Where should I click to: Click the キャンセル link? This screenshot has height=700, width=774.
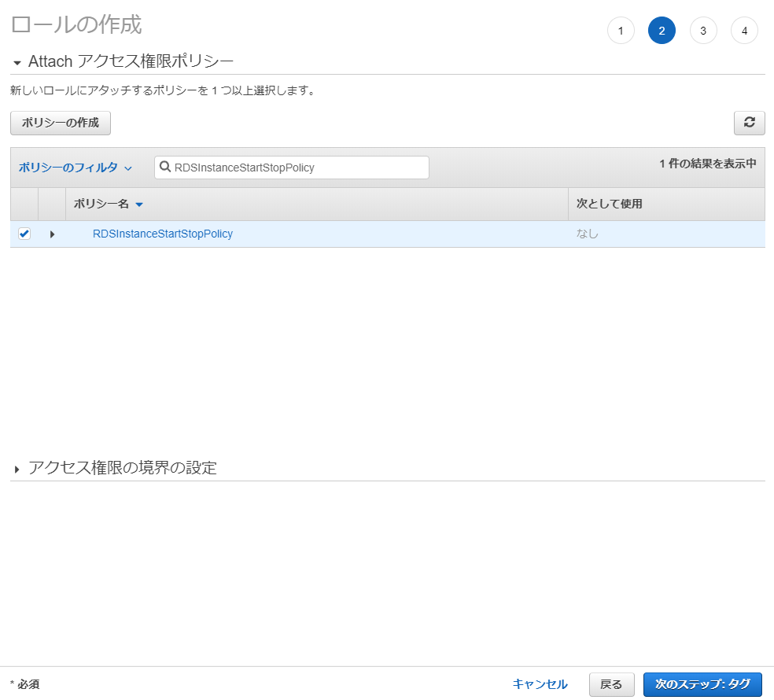(540, 684)
